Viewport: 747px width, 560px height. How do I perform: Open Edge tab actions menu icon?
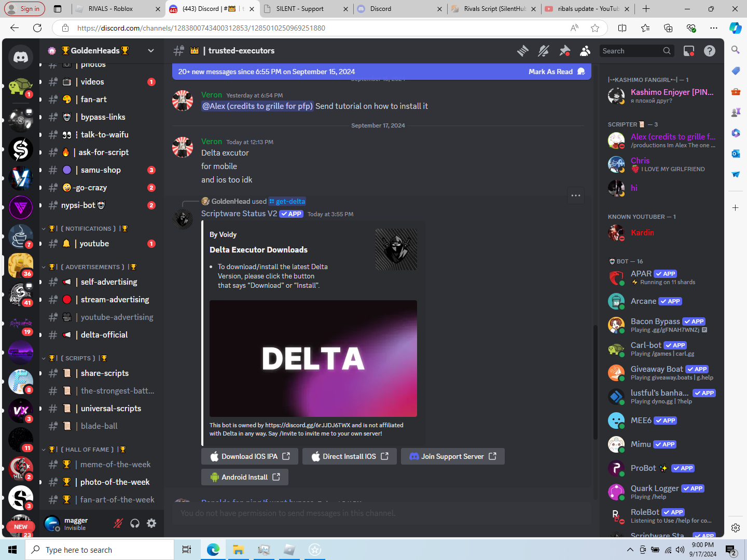click(58, 9)
